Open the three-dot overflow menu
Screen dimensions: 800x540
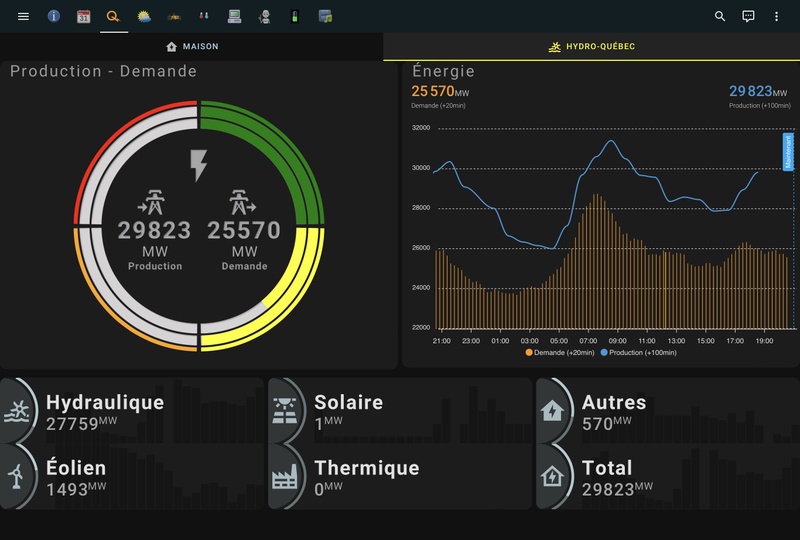[x=776, y=16]
